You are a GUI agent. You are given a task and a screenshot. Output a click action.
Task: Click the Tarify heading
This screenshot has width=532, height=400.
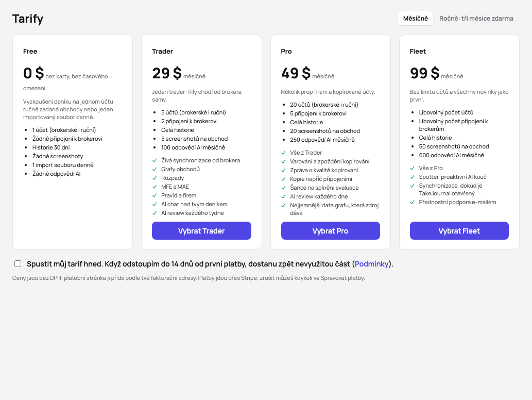click(28, 19)
